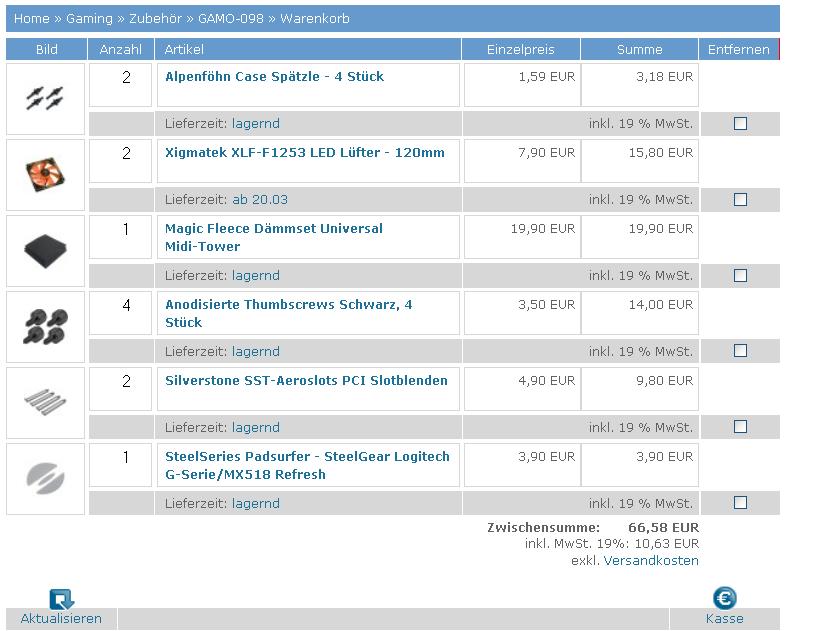Click the 'ab 20.03' delivery time link

[x=260, y=200]
